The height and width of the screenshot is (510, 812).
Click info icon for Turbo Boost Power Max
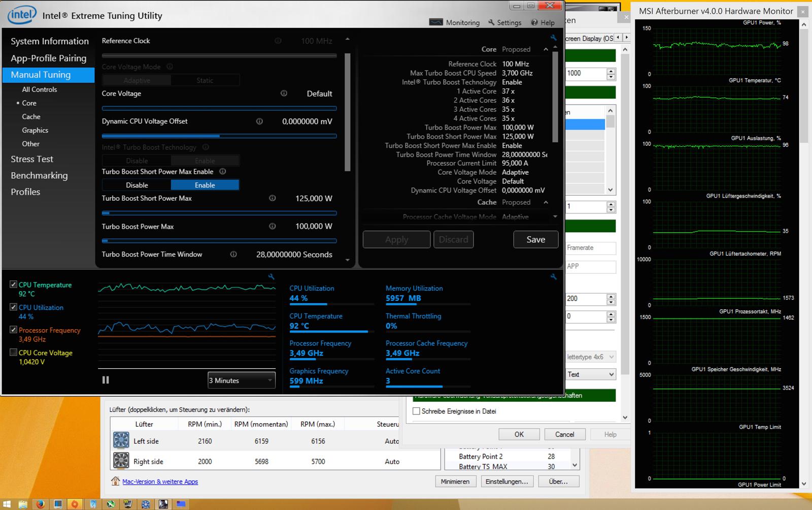click(273, 226)
